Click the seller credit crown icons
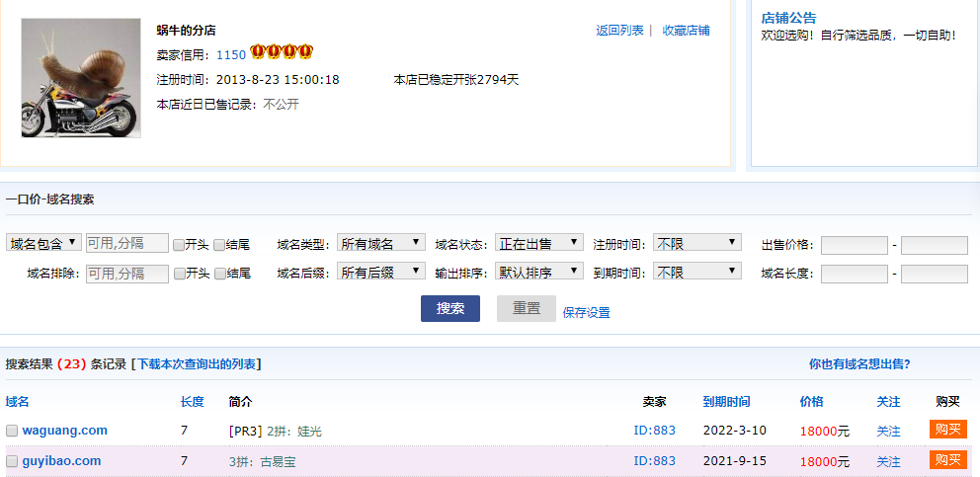The image size is (980, 477). point(282,51)
